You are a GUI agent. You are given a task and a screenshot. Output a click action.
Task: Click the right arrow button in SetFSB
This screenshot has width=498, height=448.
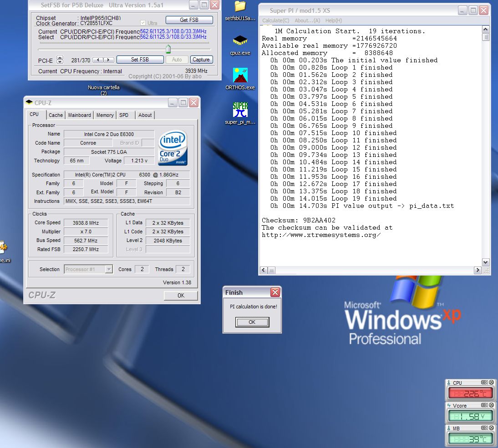click(x=108, y=60)
